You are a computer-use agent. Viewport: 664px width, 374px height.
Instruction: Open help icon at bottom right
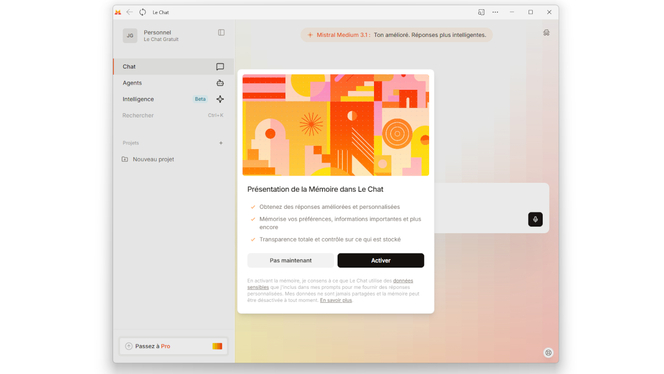548,353
